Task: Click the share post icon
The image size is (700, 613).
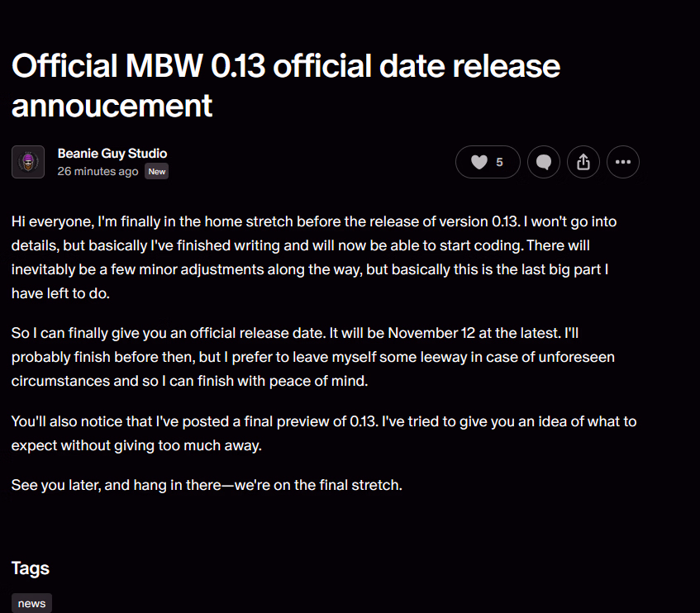Action: (583, 163)
